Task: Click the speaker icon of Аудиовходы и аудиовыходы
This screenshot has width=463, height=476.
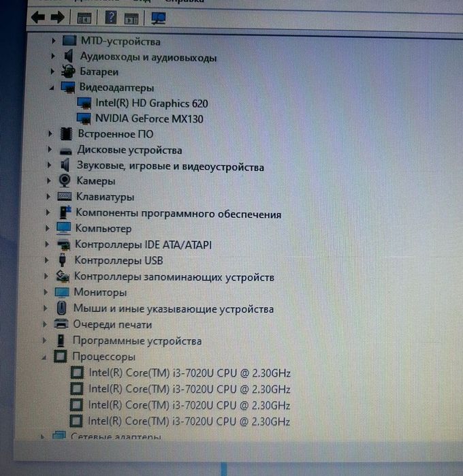Action: tap(69, 56)
